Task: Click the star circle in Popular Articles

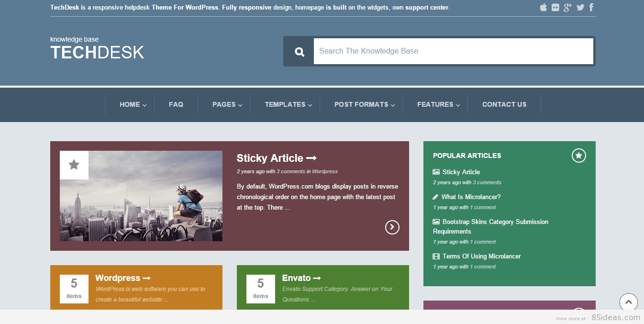Action: [579, 156]
